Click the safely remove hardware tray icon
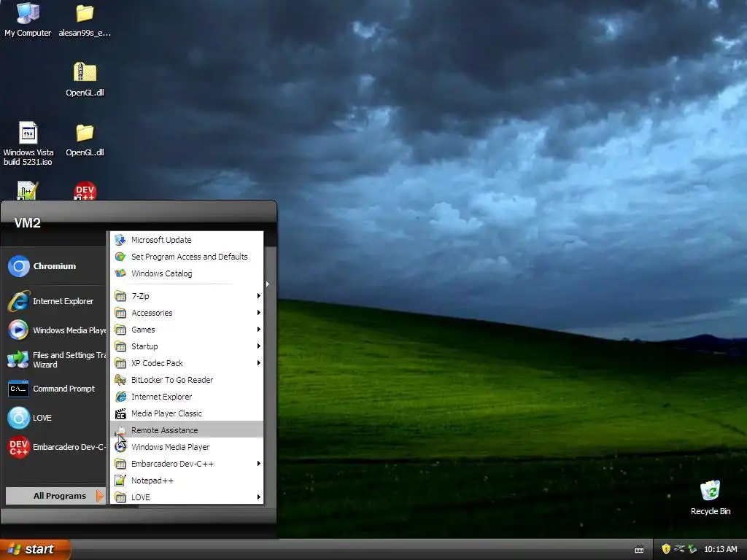 click(x=692, y=549)
